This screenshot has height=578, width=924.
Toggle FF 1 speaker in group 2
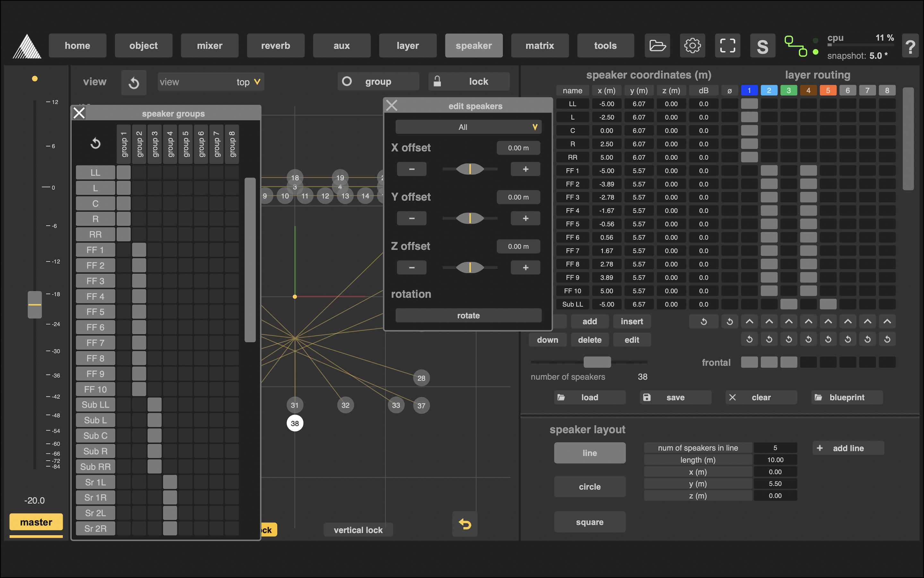point(139,250)
